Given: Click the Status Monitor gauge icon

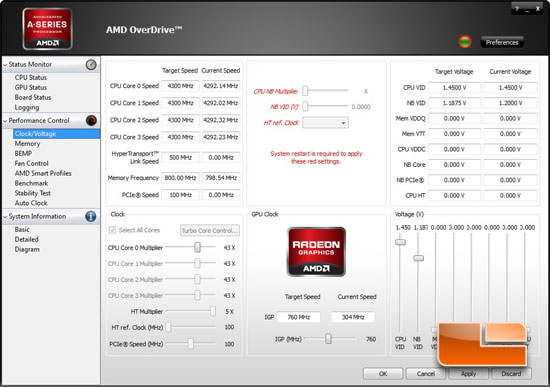Looking at the screenshot, I should point(91,65).
